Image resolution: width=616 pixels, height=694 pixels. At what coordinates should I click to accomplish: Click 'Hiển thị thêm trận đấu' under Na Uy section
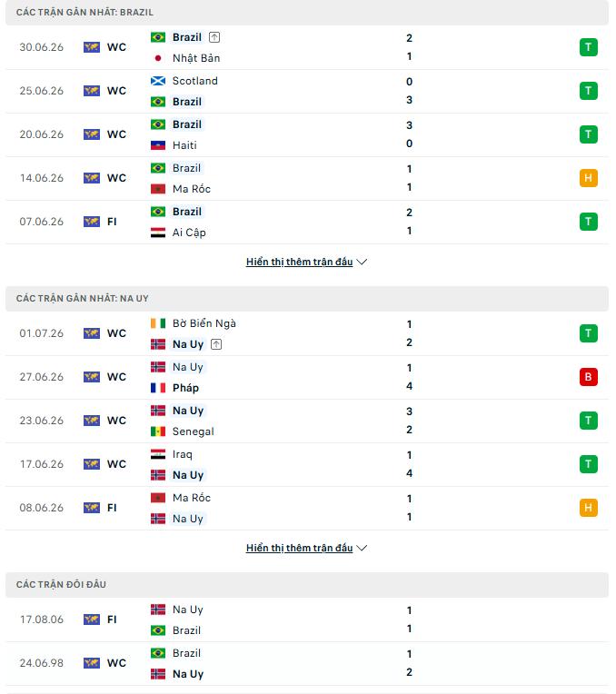[299, 548]
